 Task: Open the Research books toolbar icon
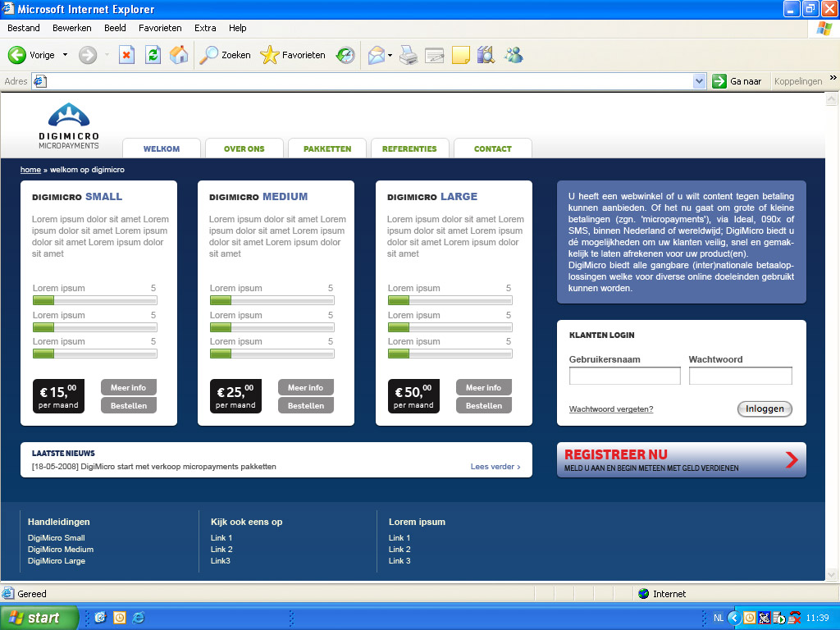pyautogui.click(x=486, y=55)
